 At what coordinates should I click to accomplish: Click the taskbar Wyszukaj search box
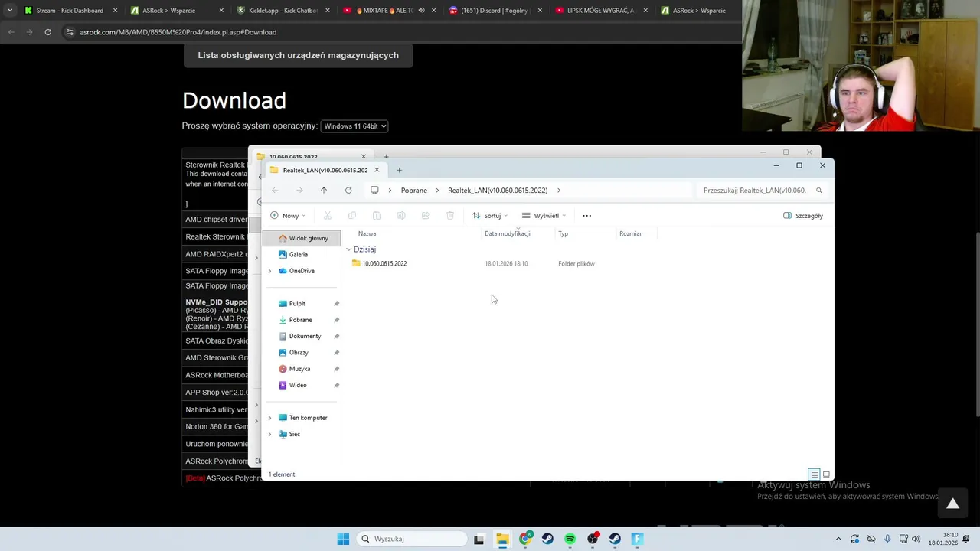click(x=413, y=539)
